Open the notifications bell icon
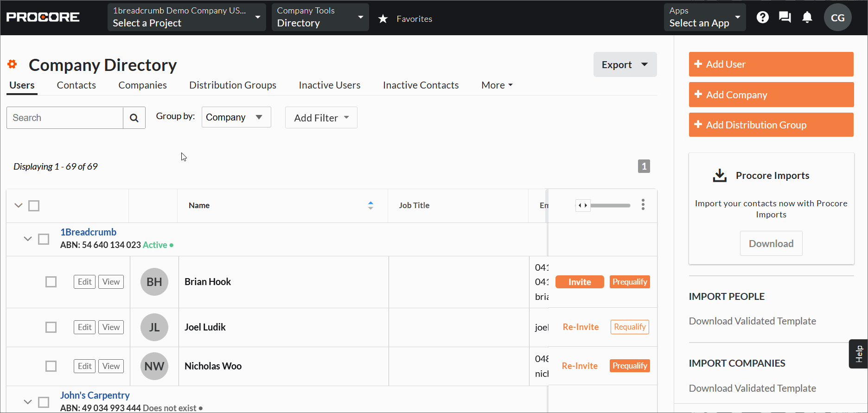868x413 pixels. [x=807, y=18]
